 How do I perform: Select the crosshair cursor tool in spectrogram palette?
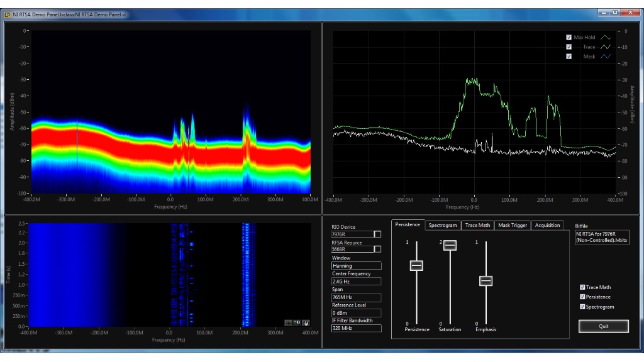[x=288, y=323]
